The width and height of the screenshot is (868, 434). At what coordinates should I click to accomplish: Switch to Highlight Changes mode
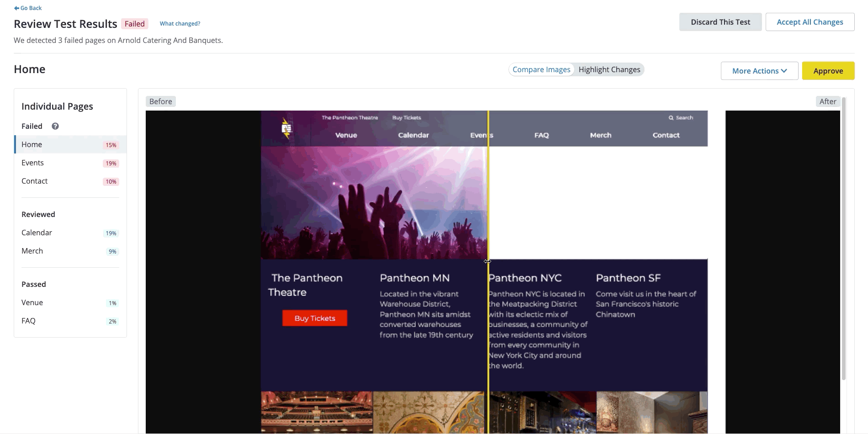coord(609,69)
